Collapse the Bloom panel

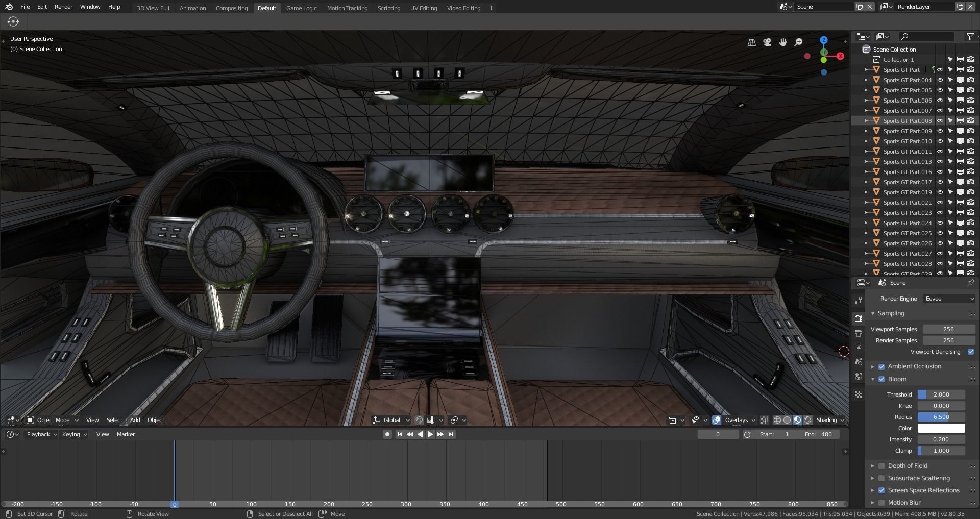[x=873, y=379]
